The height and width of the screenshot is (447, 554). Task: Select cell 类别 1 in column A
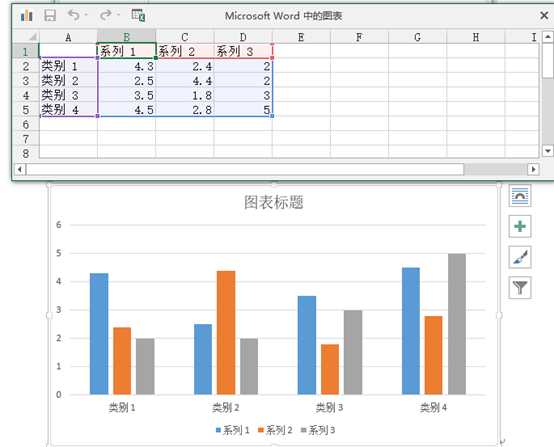[x=68, y=66]
